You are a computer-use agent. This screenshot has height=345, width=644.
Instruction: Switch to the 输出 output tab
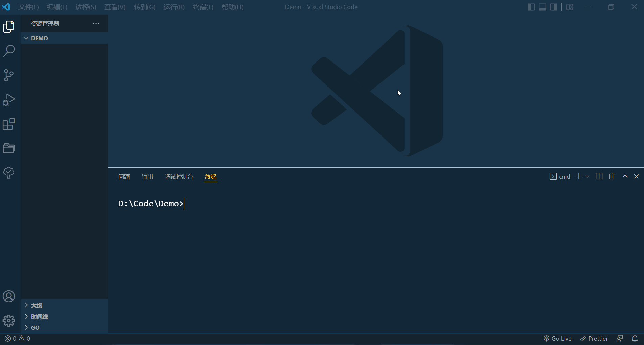(147, 177)
